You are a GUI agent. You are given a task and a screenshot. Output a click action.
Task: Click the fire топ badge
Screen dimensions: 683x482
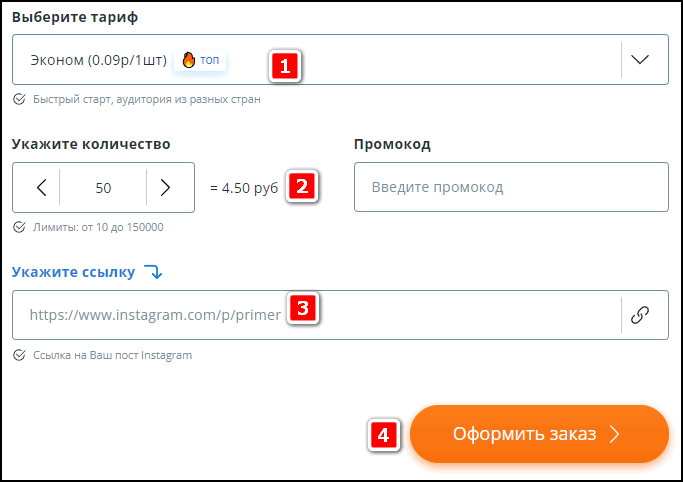[x=200, y=60]
